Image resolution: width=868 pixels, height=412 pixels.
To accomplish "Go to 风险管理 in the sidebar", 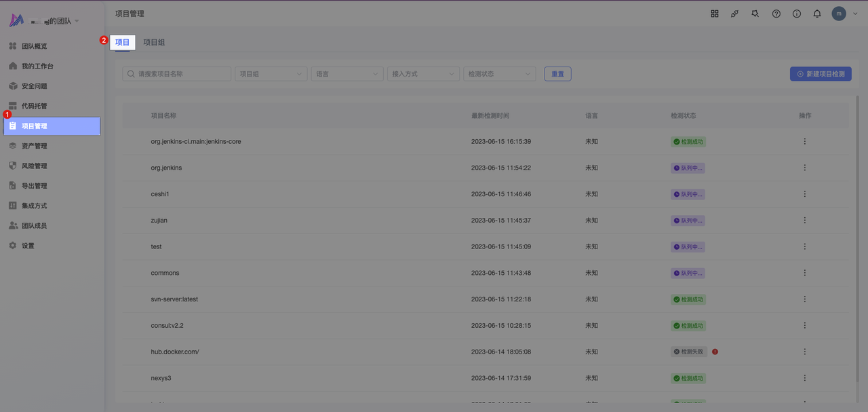I will (x=34, y=166).
